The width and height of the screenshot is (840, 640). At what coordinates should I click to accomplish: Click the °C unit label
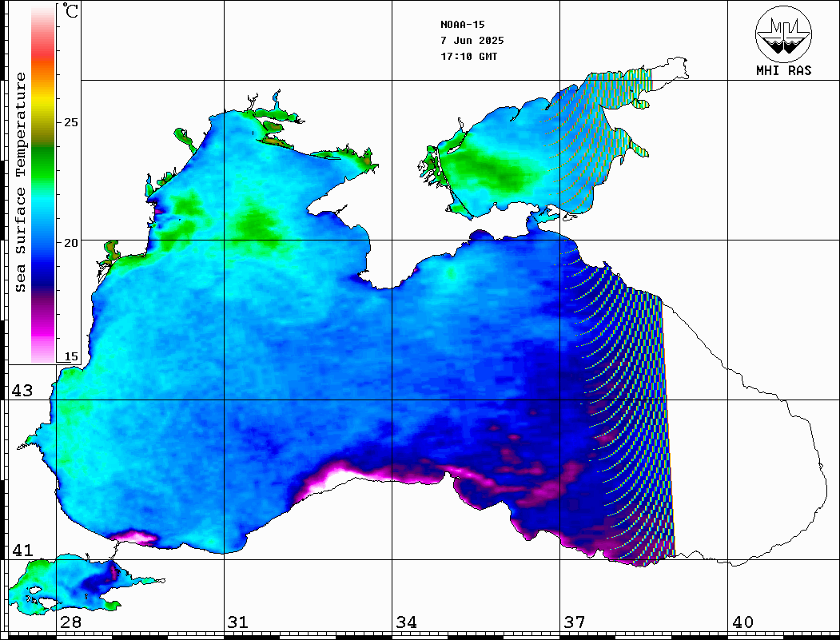coord(70,10)
